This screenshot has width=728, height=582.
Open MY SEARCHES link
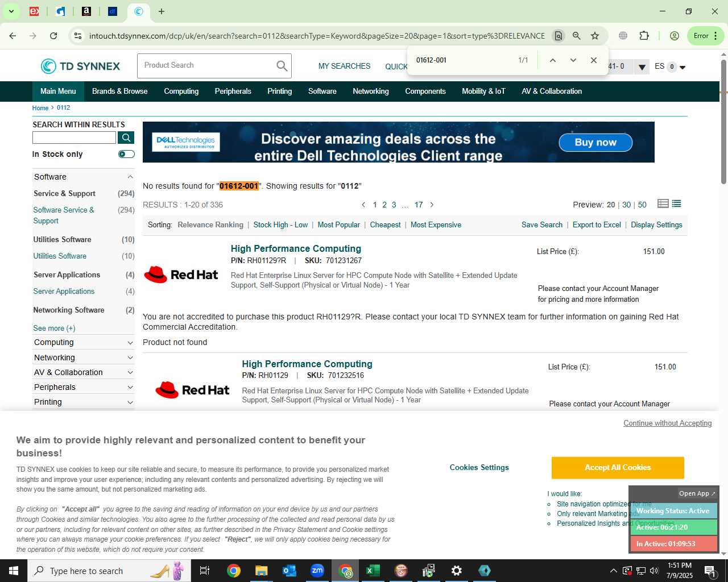coord(344,66)
